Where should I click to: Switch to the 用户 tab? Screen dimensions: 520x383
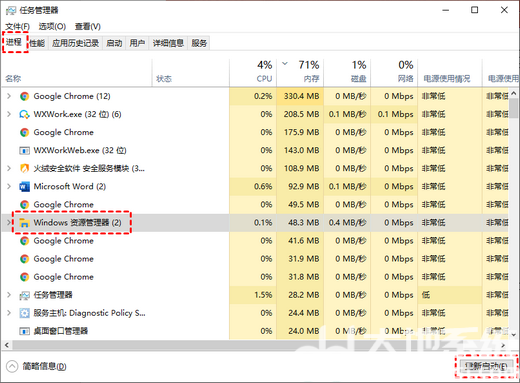pos(137,43)
